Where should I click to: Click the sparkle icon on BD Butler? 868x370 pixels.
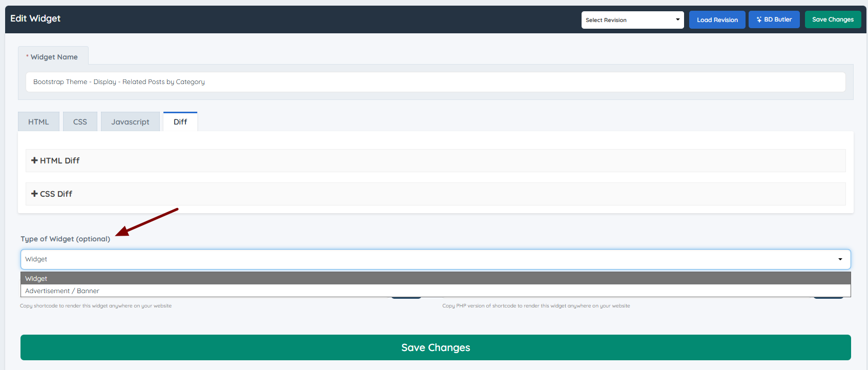(x=759, y=19)
